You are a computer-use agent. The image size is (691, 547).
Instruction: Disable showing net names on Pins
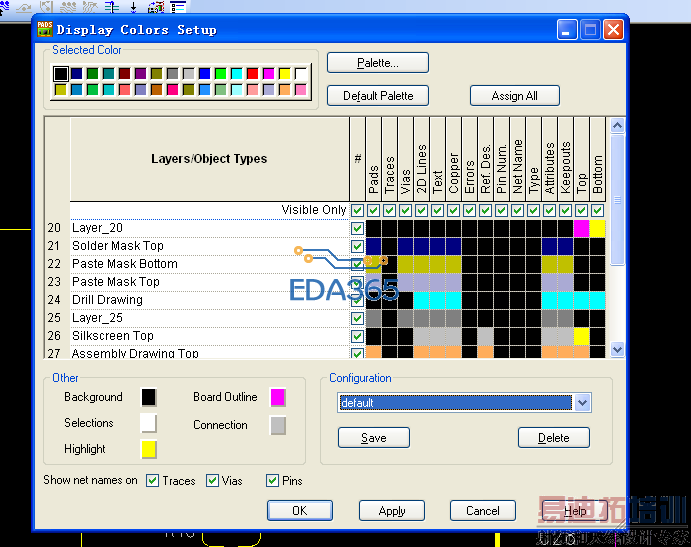[x=272, y=480]
